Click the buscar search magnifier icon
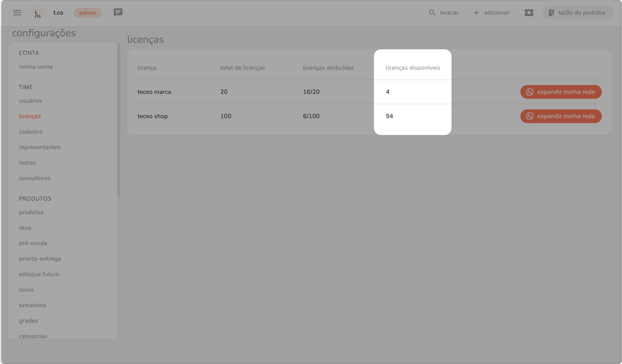Viewport: 622px width, 364px height. point(432,13)
